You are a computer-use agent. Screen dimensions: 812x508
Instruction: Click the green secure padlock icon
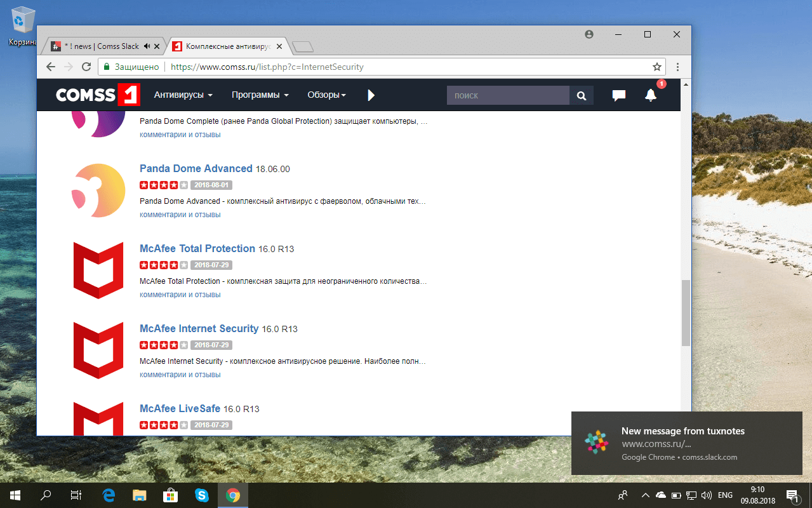pos(105,67)
